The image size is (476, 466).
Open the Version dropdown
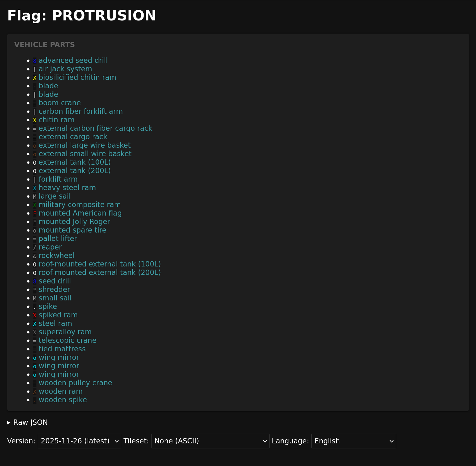coord(79,441)
